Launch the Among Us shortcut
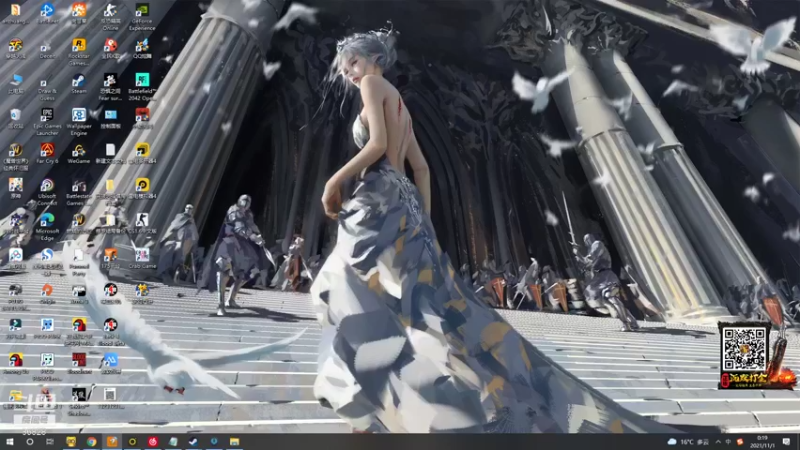Viewport: 800px width, 450px height. (15, 363)
